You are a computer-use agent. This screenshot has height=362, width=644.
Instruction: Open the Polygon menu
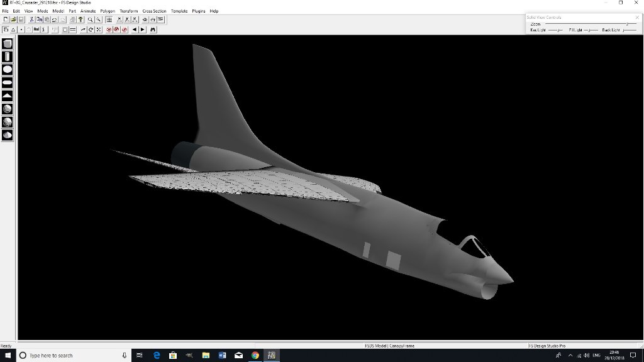tap(108, 11)
